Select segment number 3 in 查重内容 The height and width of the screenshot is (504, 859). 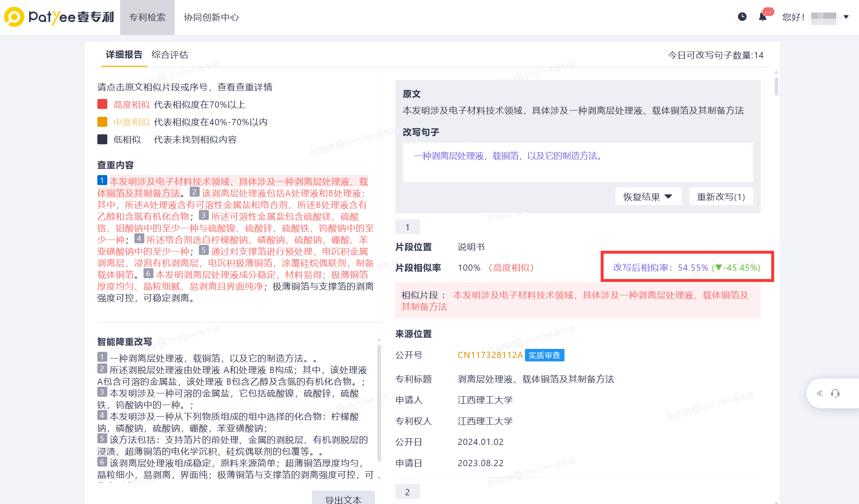tap(203, 215)
